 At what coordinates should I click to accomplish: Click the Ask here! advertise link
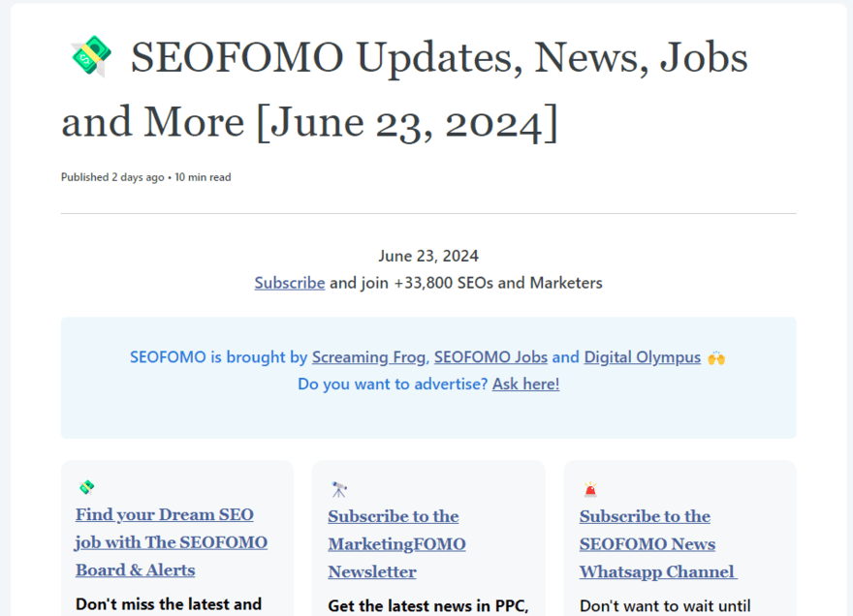point(525,385)
